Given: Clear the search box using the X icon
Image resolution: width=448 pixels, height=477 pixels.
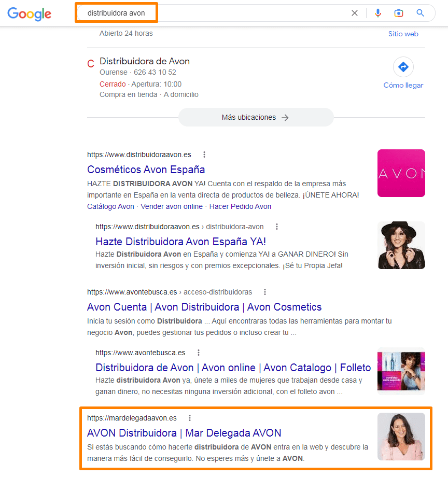Looking at the screenshot, I should tap(355, 13).
